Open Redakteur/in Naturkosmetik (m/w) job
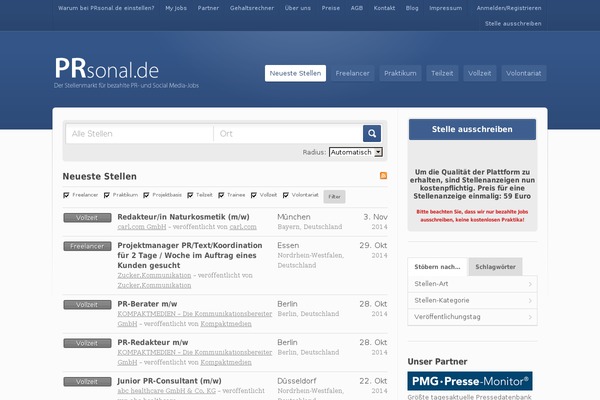The image size is (600, 400). tap(183, 217)
